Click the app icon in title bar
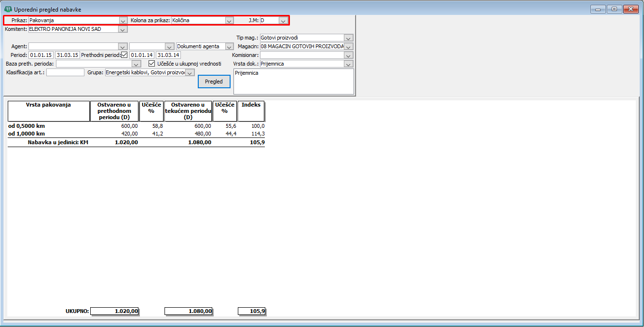The height and width of the screenshot is (327, 644). [8, 9]
